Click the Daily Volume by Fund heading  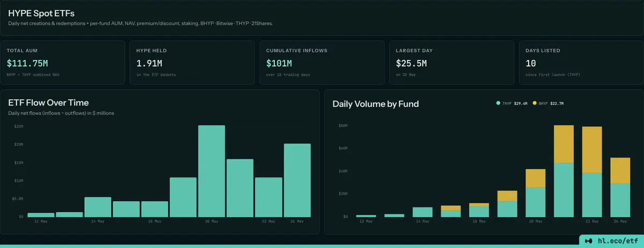pos(376,104)
